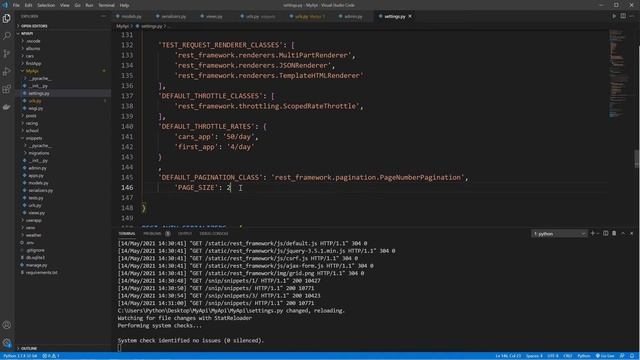
Task: Open the Help menu
Action: [124, 5]
